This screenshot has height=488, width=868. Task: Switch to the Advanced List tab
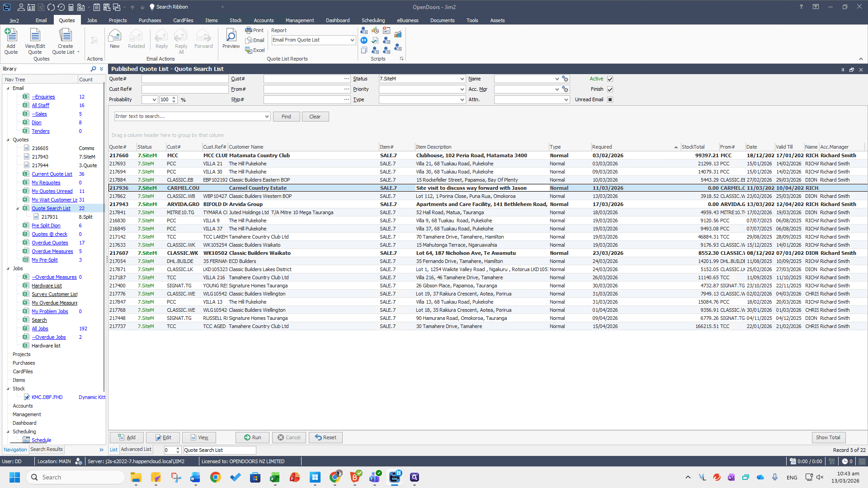tap(136, 449)
